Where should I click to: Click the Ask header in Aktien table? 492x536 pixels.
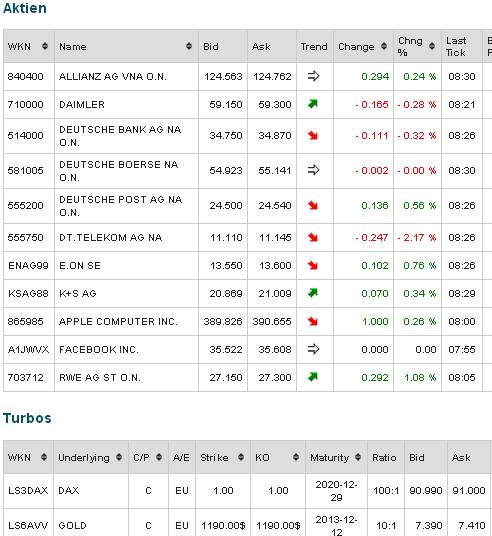(x=261, y=46)
